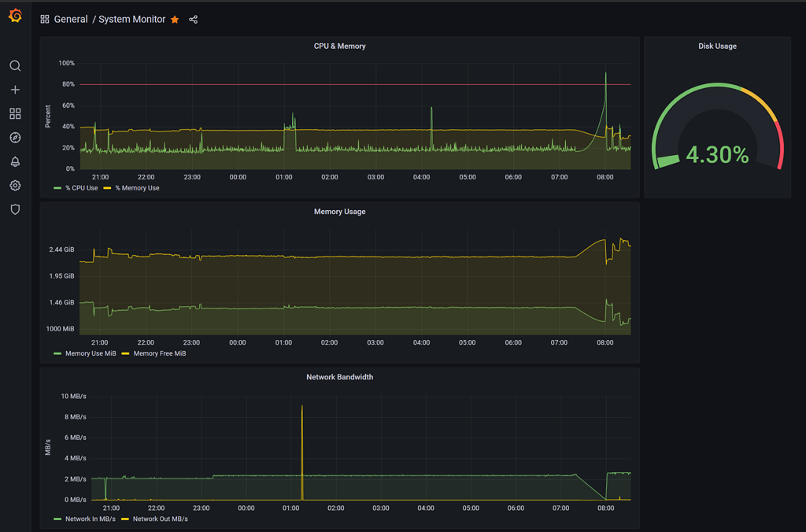Click the Grafana logo home icon
The image size is (806, 532).
[x=15, y=17]
